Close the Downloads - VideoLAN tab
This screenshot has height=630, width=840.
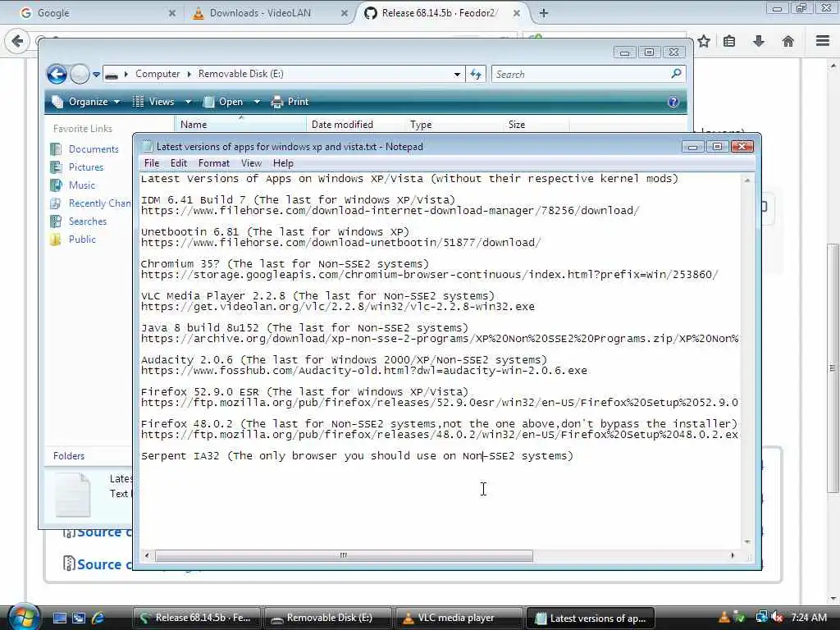click(x=345, y=13)
